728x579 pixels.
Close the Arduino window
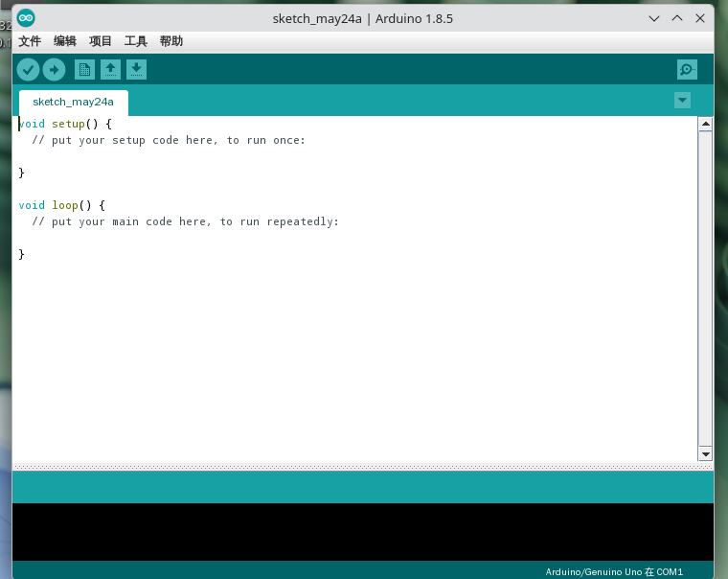[700, 18]
